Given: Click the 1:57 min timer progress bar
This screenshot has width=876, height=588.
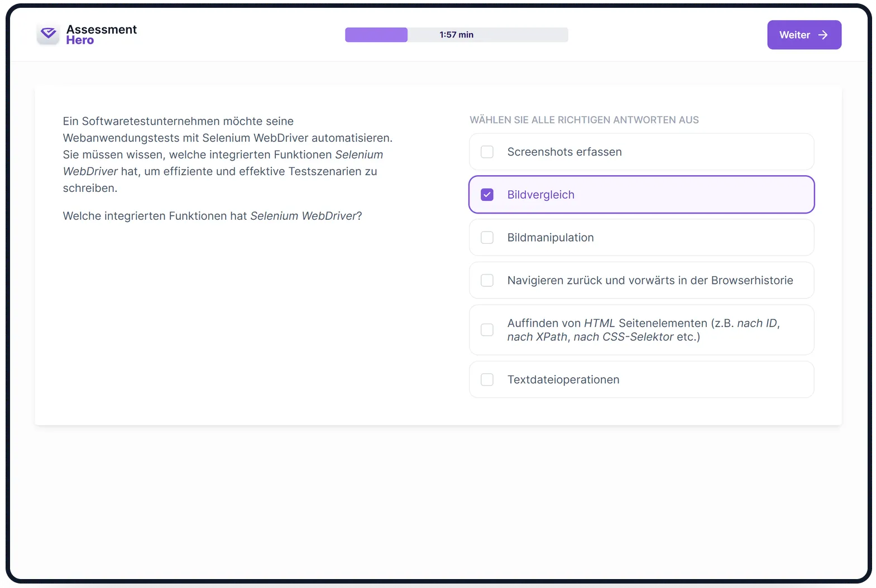Looking at the screenshot, I should [x=457, y=35].
